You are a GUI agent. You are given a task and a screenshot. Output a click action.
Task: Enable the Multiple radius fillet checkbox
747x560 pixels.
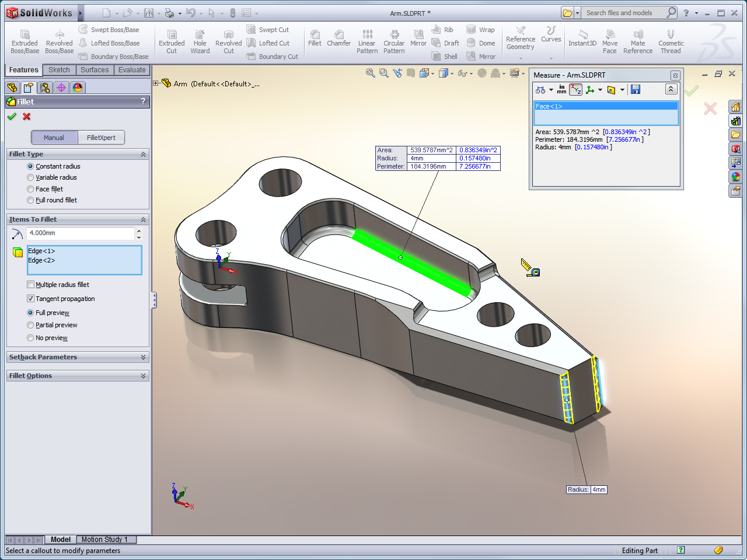pos(31,285)
